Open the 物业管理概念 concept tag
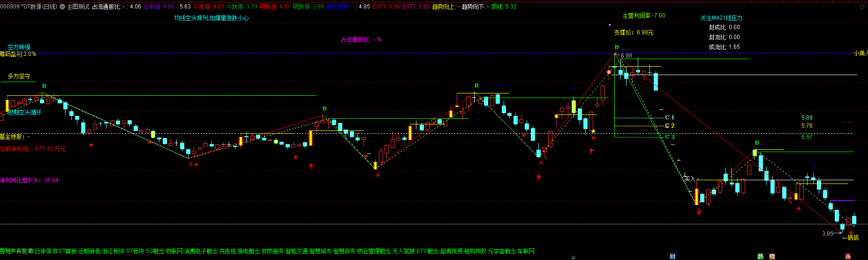The width and height of the screenshot is (868, 260). point(374,251)
